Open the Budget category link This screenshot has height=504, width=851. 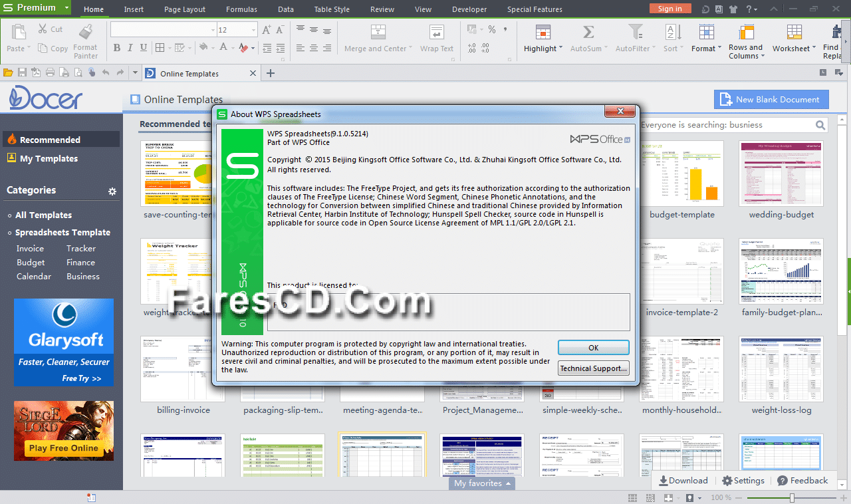click(31, 263)
